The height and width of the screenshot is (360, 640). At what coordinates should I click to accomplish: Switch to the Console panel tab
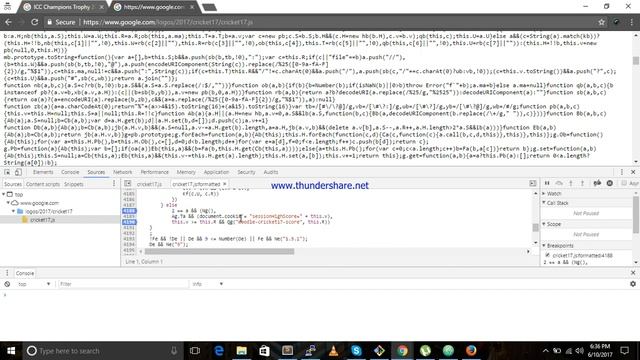pos(70,172)
